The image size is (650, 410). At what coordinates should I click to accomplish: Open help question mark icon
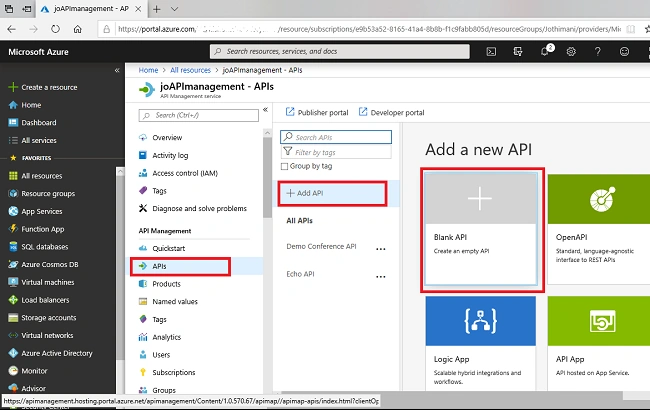click(x=598, y=52)
